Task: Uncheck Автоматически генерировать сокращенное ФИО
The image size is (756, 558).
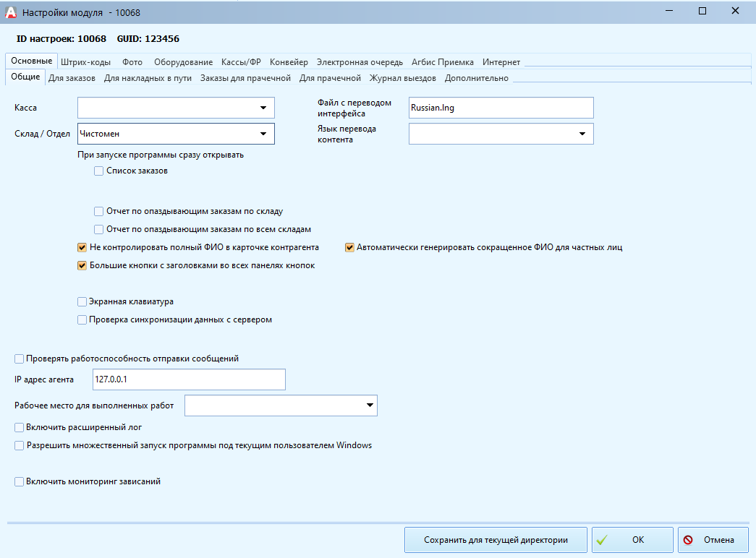Action: (349, 248)
